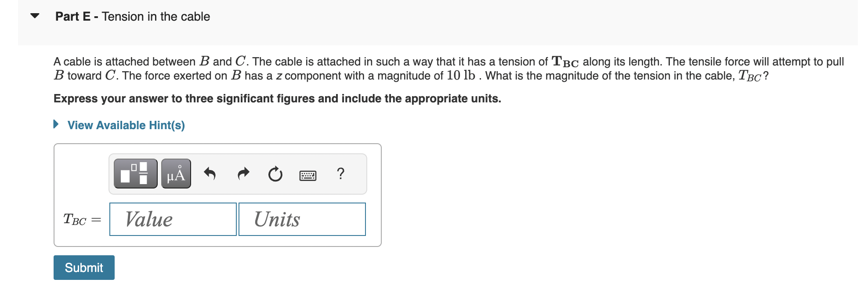Reset the answer with the circular reset icon
The width and height of the screenshot is (868, 308).
pyautogui.click(x=275, y=174)
